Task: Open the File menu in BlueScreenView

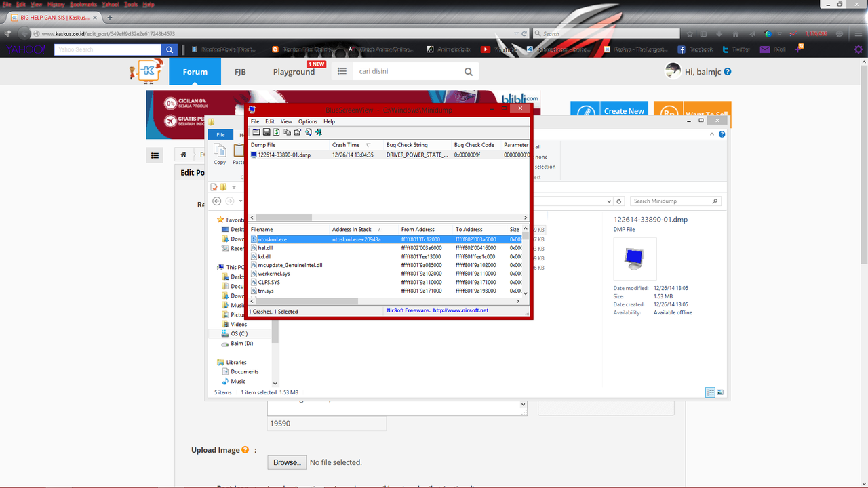Action: [255, 121]
